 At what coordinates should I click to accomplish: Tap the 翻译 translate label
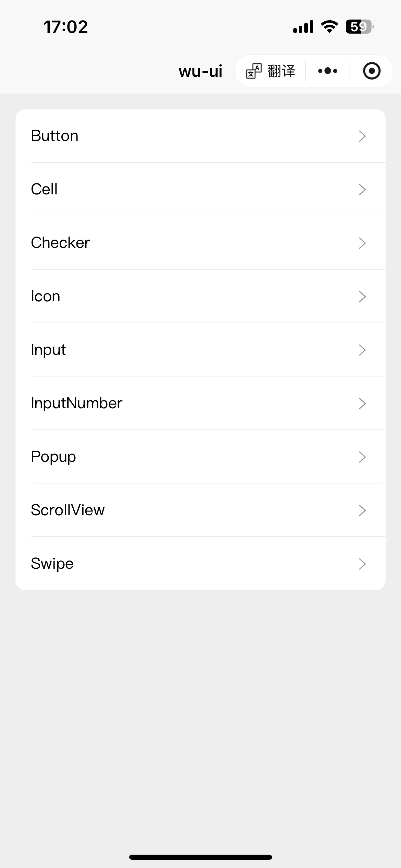point(281,71)
